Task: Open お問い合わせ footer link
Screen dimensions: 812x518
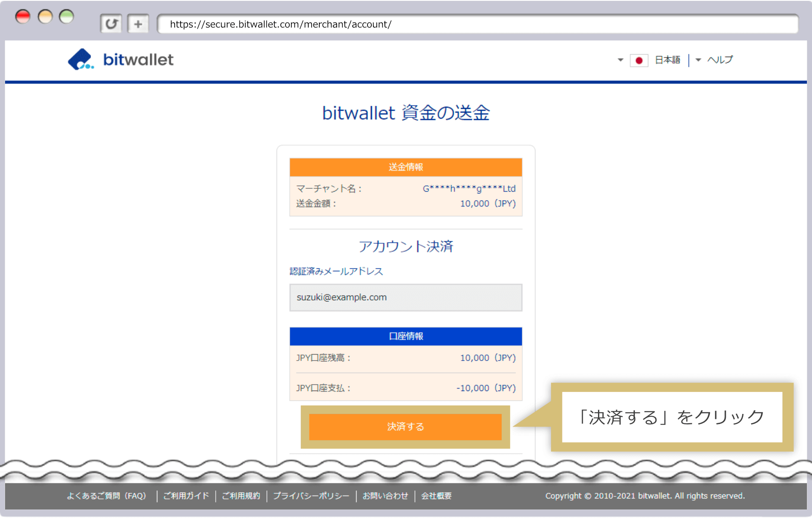Action: tap(385, 496)
